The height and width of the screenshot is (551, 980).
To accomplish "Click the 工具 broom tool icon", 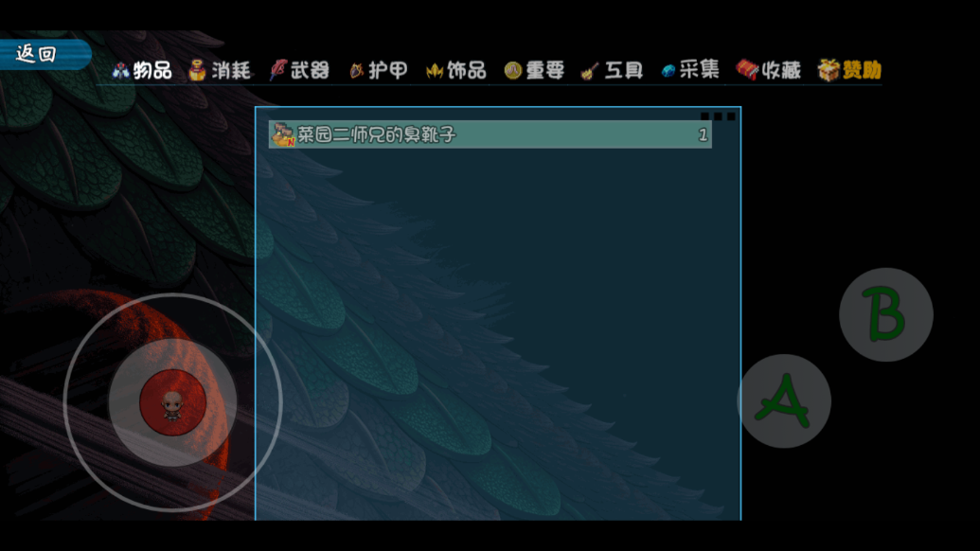I will (x=589, y=71).
